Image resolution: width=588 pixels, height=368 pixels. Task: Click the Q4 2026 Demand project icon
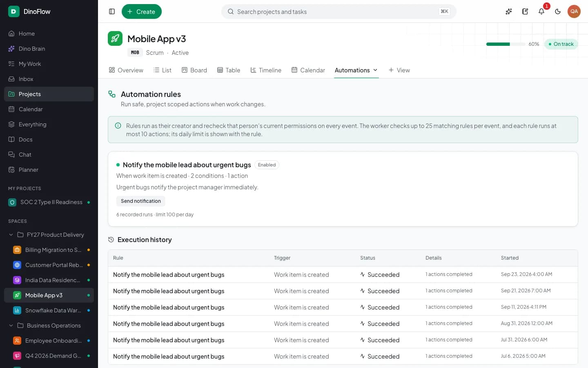tap(17, 356)
